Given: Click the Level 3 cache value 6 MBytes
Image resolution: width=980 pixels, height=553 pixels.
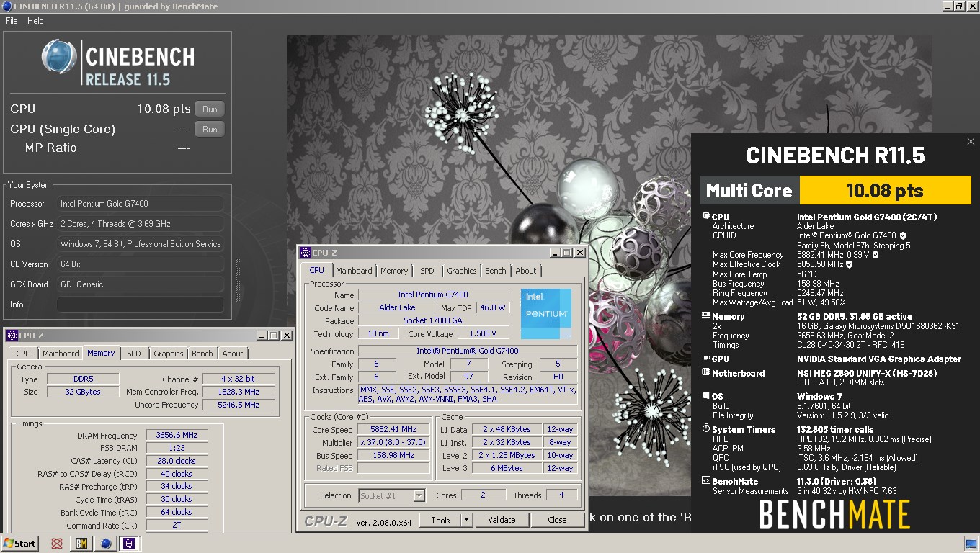Looking at the screenshot, I should [x=506, y=468].
